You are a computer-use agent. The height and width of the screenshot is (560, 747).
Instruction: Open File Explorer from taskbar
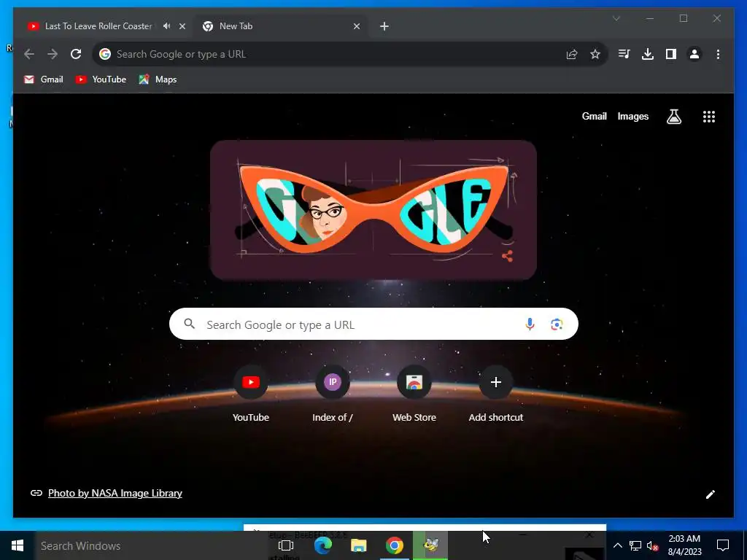click(x=358, y=545)
